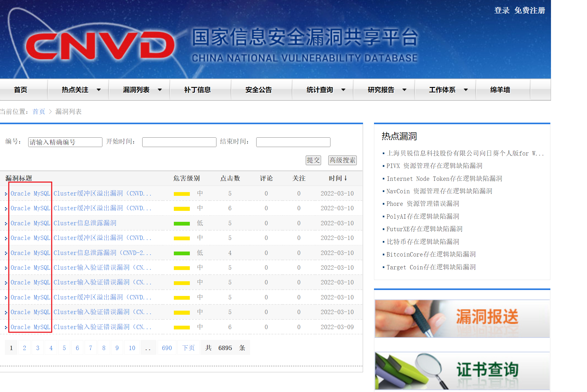Open the 漏洞报送 banner
The height and width of the screenshot is (392, 587).
coord(462,318)
